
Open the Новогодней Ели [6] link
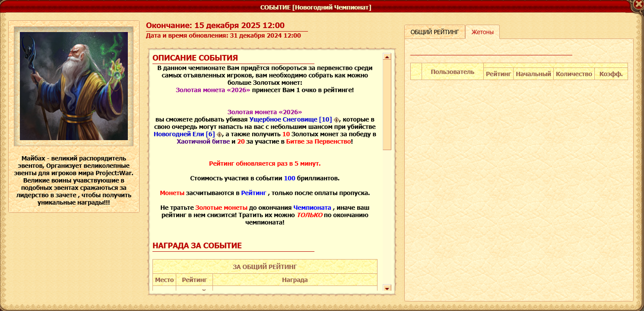[184, 134]
